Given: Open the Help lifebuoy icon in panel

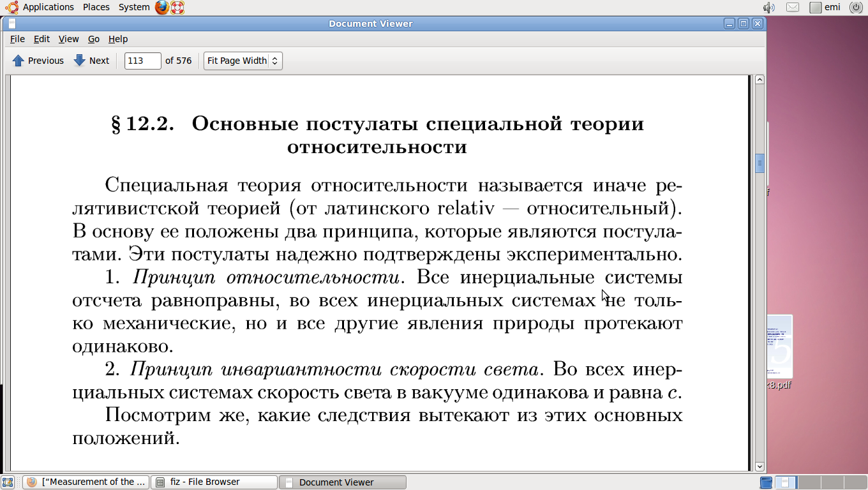Looking at the screenshot, I should click(x=177, y=8).
